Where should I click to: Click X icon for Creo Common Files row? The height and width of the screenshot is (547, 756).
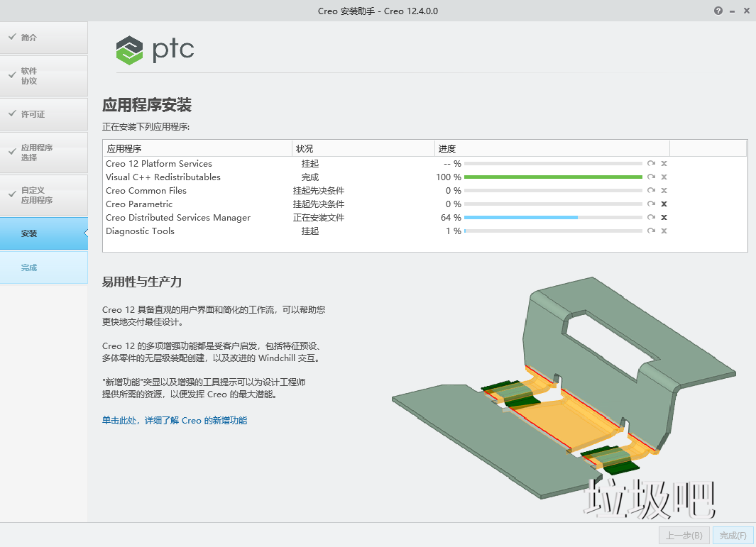coord(664,191)
